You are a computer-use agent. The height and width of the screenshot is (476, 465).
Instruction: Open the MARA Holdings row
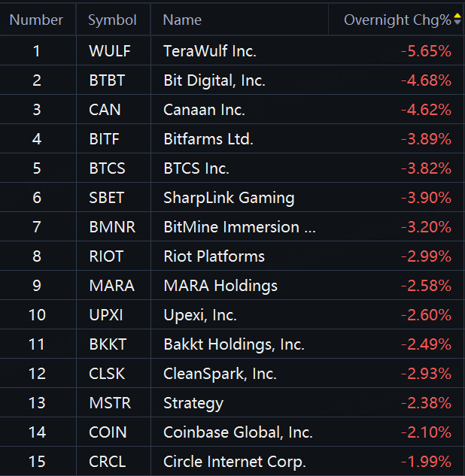point(232,285)
